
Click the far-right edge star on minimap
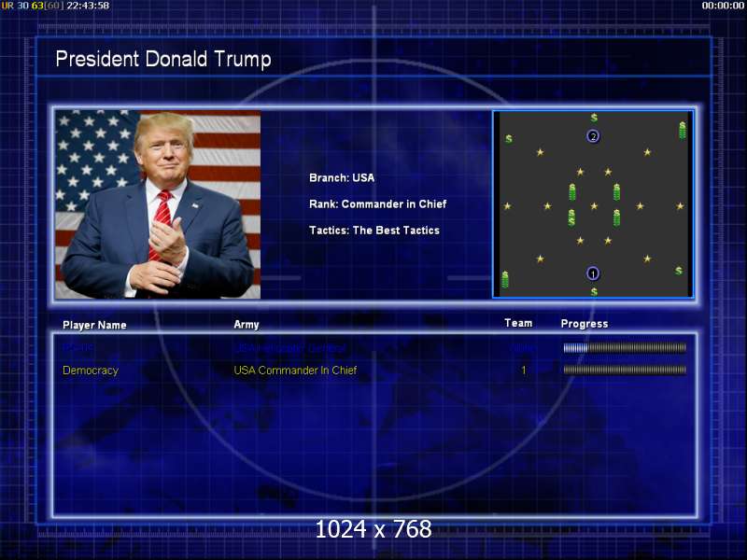[681, 206]
